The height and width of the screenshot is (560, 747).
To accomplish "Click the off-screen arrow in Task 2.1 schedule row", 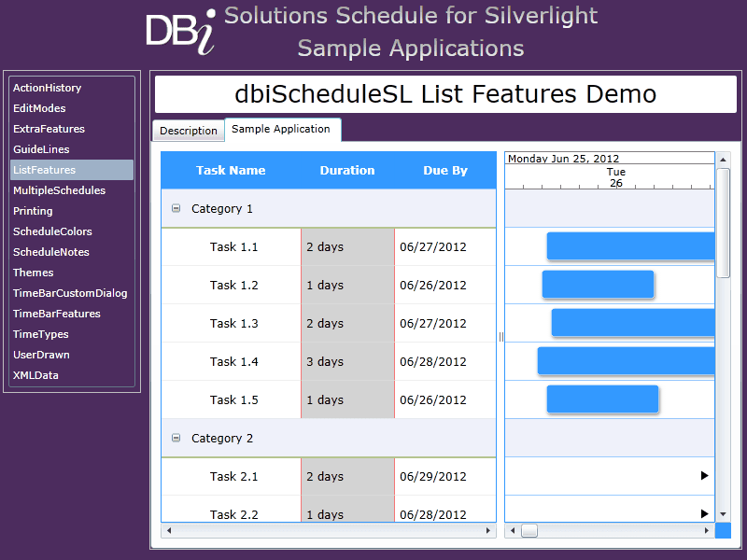I will 705,476.
